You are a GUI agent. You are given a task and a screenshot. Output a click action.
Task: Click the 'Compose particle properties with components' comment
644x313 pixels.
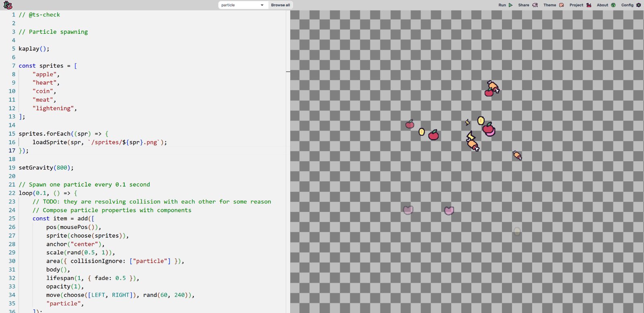[x=112, y=210]
